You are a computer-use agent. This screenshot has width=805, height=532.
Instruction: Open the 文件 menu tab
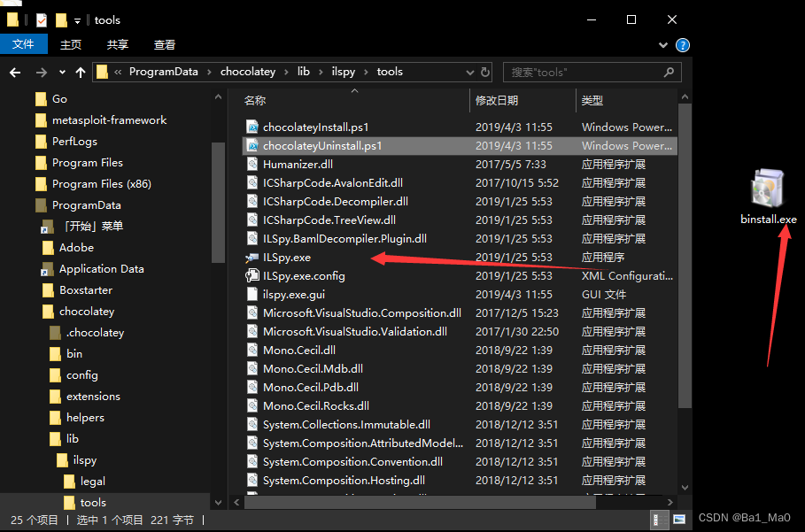pos(24,44)
